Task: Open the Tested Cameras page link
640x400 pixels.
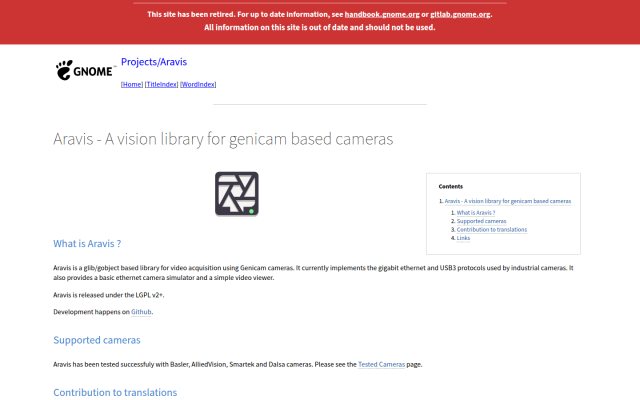Action: pos(381,364)
